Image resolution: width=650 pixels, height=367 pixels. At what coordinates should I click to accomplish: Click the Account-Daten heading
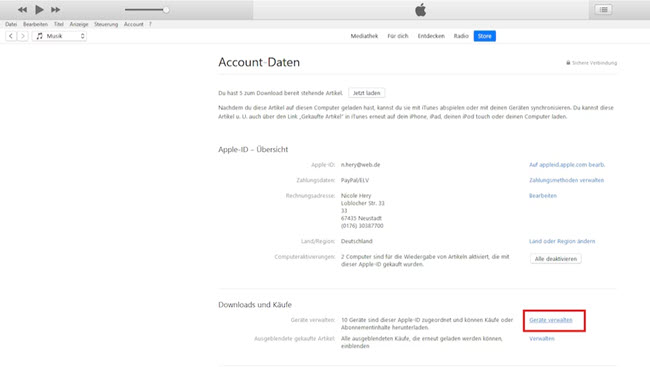point(259,62)
